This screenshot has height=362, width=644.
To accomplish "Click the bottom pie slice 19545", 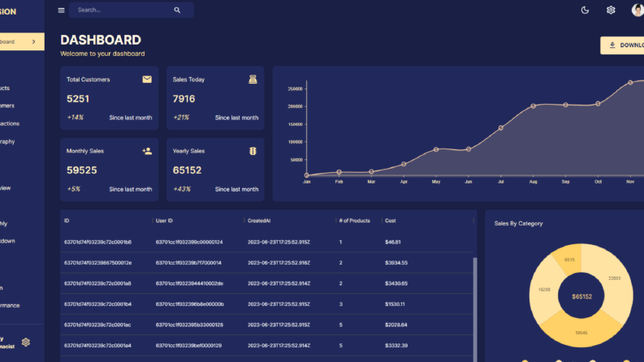I will tap(581, 332).
